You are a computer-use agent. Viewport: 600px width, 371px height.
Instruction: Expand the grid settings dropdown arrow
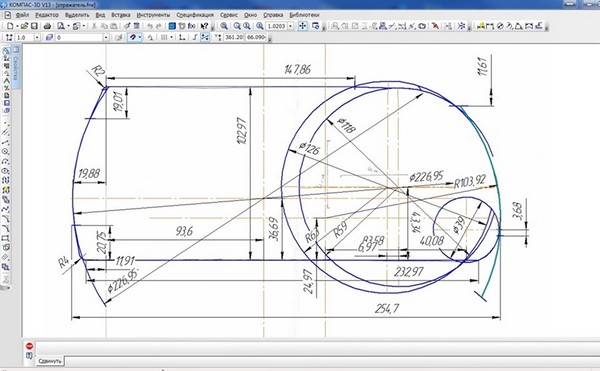(x=171, y=37)
